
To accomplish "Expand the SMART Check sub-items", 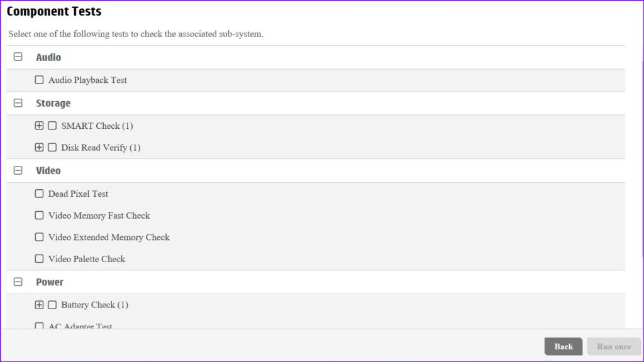I will coord(39,126).
